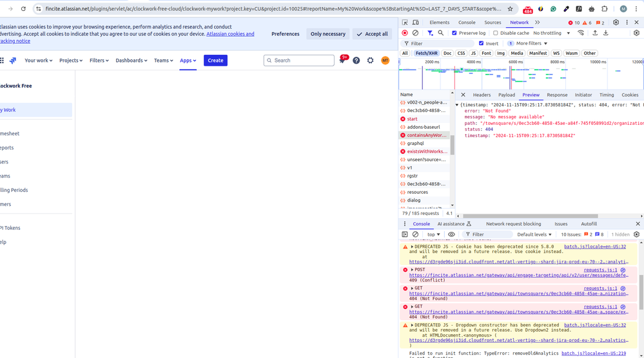644x358 pixels.
Task: Toggle the Fetch/XHR type filter
Action: pos(426,53)
